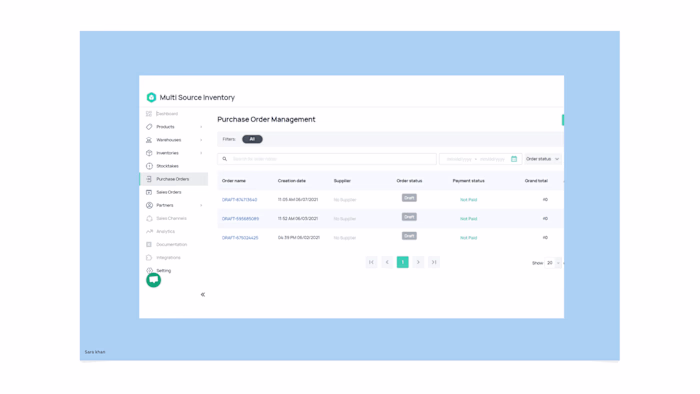Open Setting in sidebar
The width and height of the screenshot is (700, 394).
[x=164, y=271]
